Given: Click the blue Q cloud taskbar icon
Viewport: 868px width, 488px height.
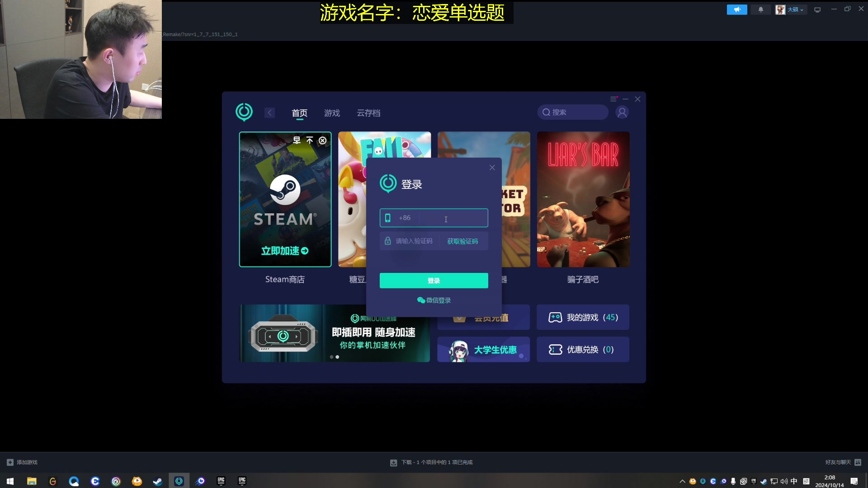Looking at the screenshot, I should point(74,481).
